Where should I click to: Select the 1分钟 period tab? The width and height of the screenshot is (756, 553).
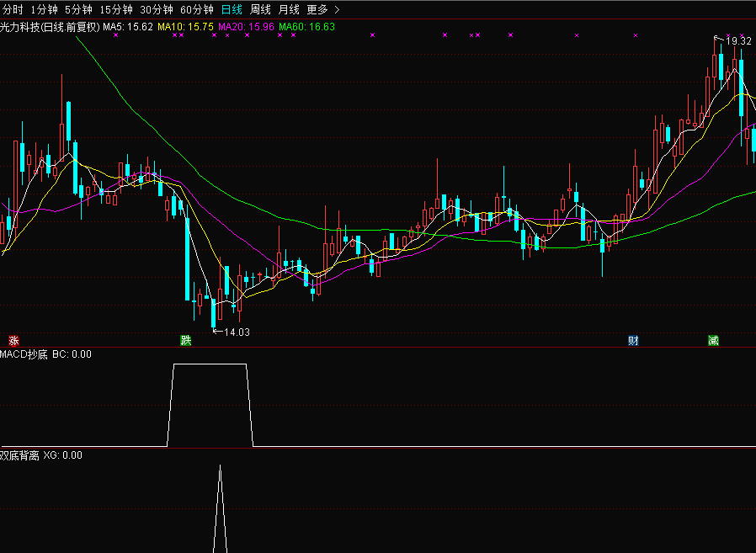pyautogui.click(x=44, y=9)
